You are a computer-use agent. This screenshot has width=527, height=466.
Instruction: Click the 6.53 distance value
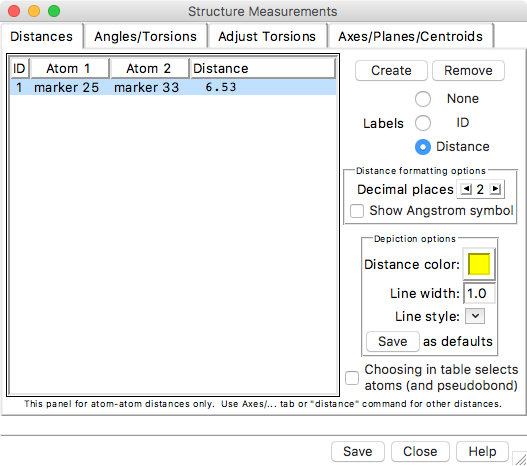pos(221,87)
